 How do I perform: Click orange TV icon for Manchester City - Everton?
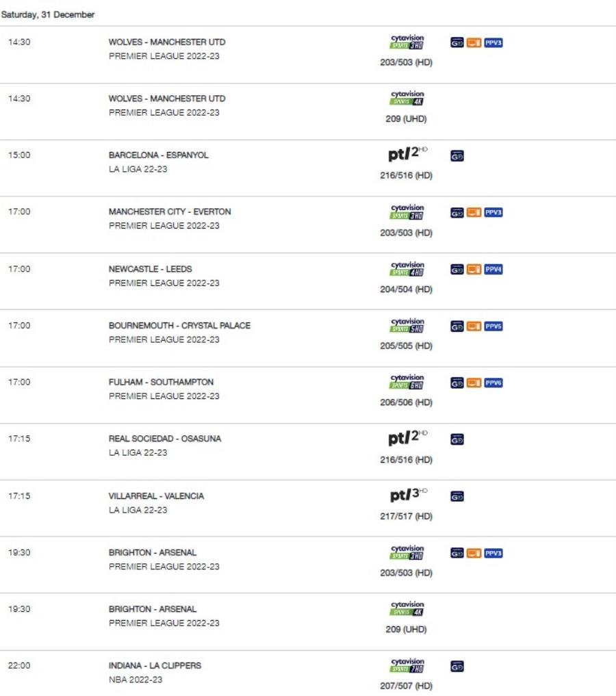point(474,213)
